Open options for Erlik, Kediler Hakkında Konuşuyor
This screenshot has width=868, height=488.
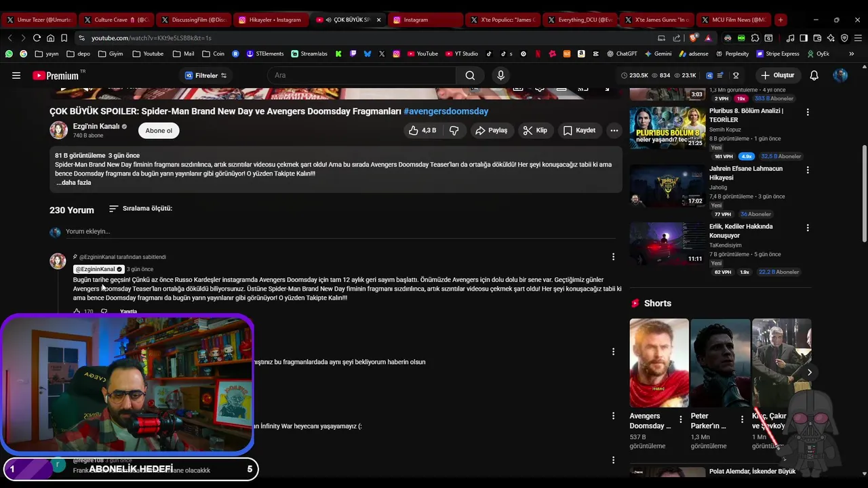pyautogui.click(x=807, y=228)
